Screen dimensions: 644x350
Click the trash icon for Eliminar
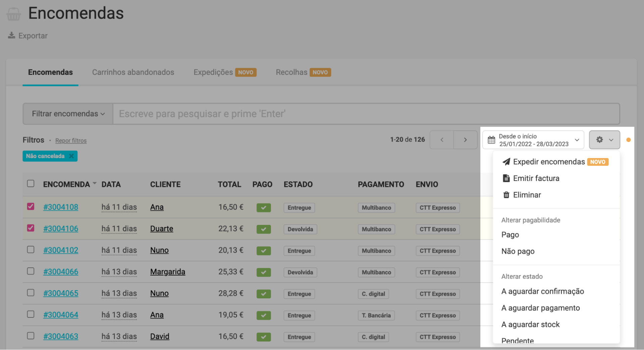(x=506, y=195)
